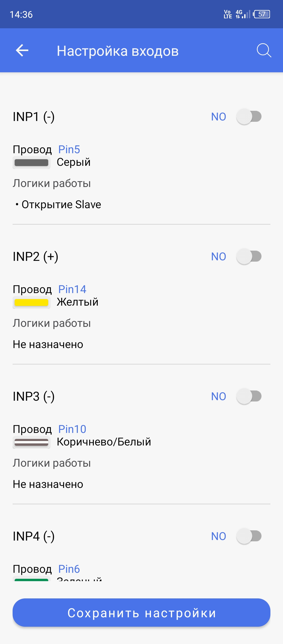The height and width of the screenshot is (644, 283).
Task: Open INP3 Не назначено logic selection
Action: click(x=48, y=484)
